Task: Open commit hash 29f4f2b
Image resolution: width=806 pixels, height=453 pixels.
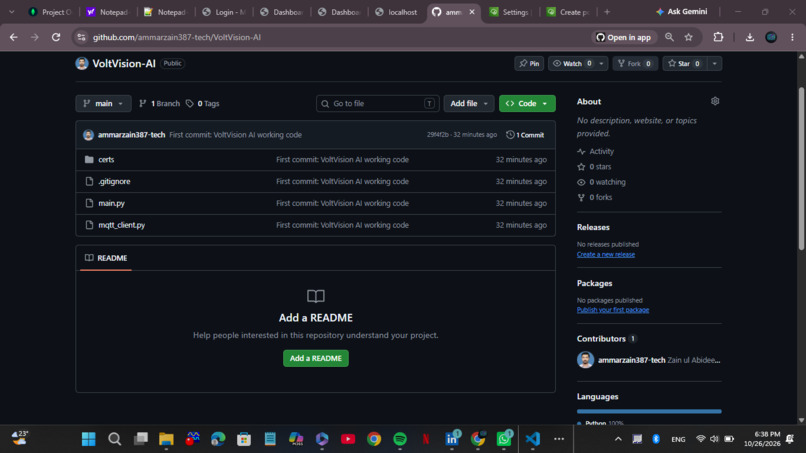Action: pyautogui.click(x=437, y=135)
